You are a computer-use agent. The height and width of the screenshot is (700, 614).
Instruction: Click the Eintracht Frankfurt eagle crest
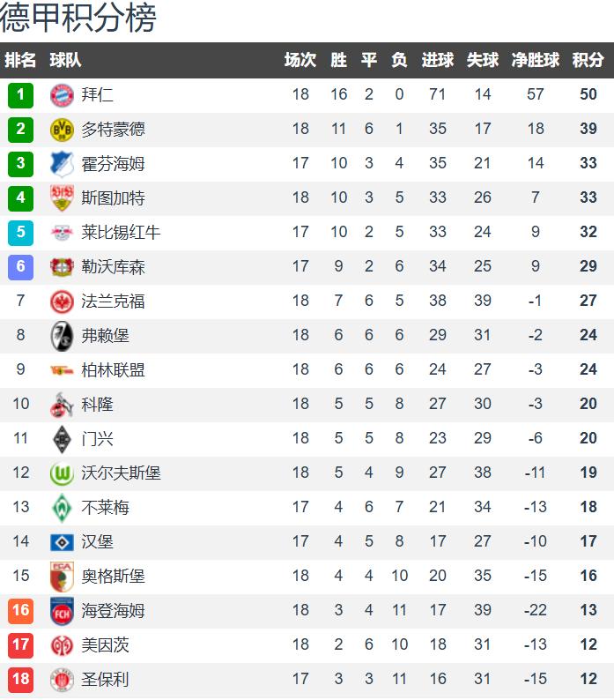[62, 302]
